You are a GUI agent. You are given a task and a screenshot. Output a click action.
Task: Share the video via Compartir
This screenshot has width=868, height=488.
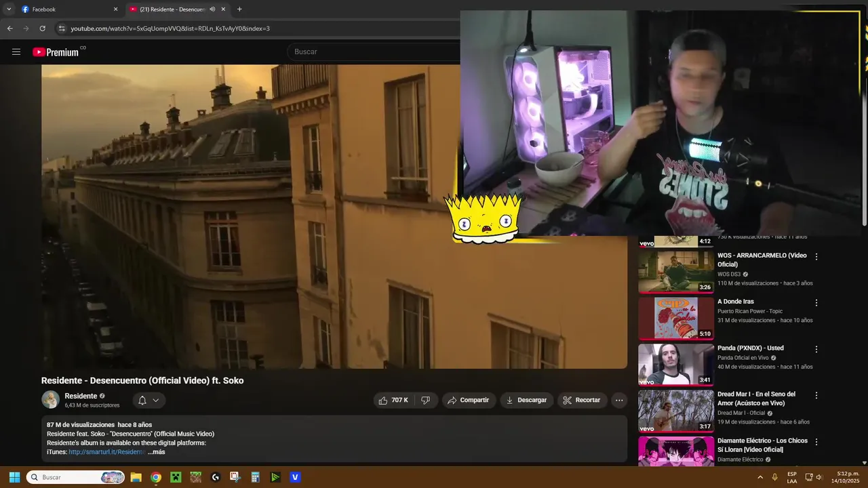click(469, 400)
